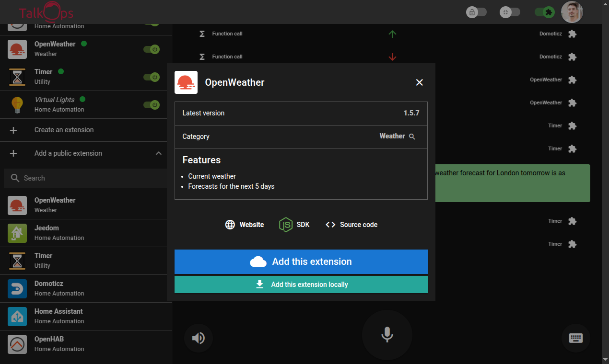Click scrollbar down arrow at bottom right
Viewport: 609px width, 364px height.
[605, 359]
